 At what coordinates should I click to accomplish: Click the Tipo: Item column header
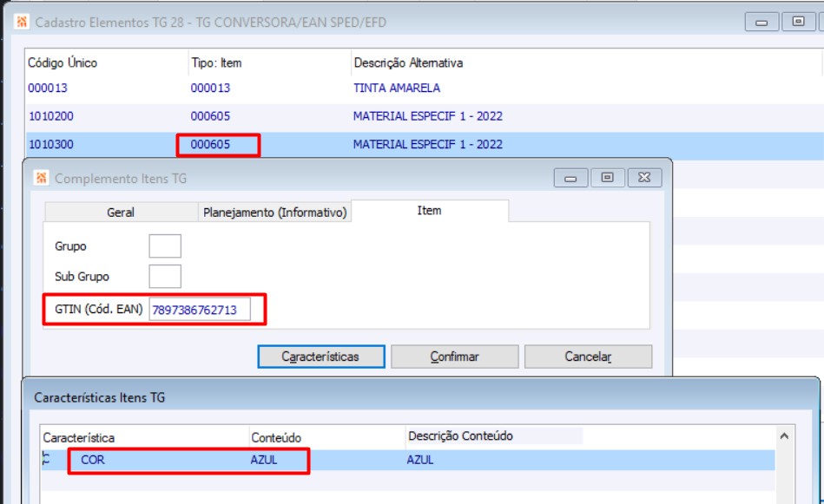pos(216,62)
